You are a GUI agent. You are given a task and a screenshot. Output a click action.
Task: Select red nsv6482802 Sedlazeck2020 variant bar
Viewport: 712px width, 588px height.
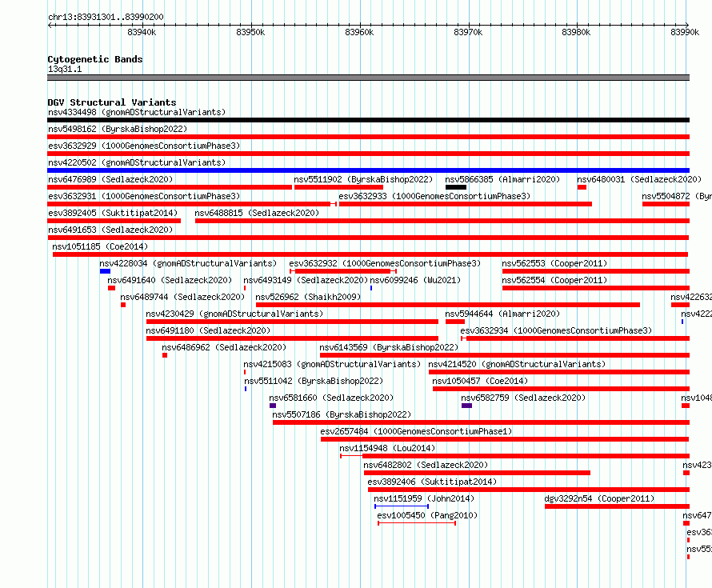coord(478,473)
